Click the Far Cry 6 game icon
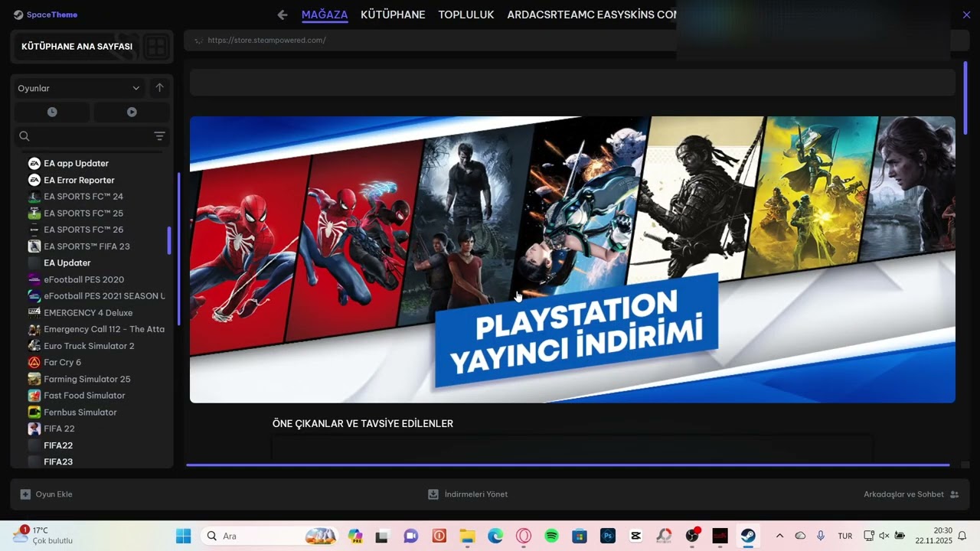980x551 pixels. pos(34,362)
